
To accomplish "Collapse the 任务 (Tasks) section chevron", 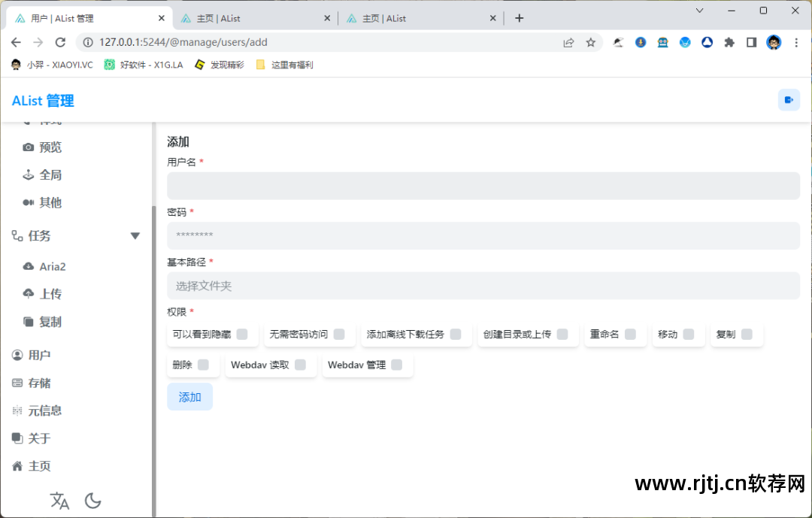I will 135,235.
